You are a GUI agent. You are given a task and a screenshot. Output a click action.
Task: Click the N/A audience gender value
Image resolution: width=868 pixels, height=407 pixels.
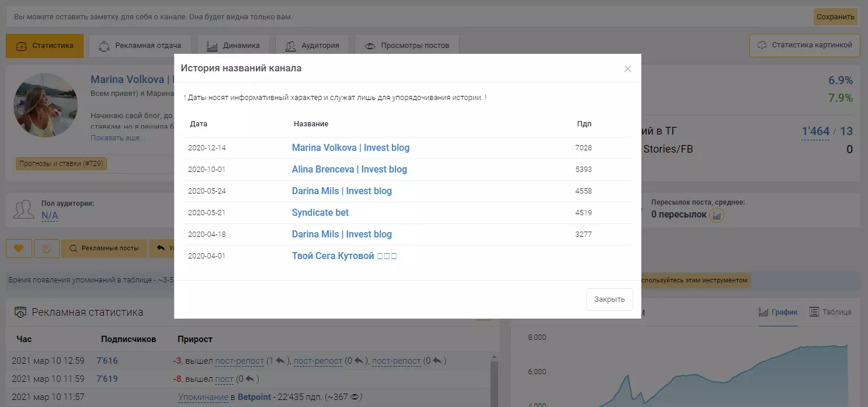50,216
